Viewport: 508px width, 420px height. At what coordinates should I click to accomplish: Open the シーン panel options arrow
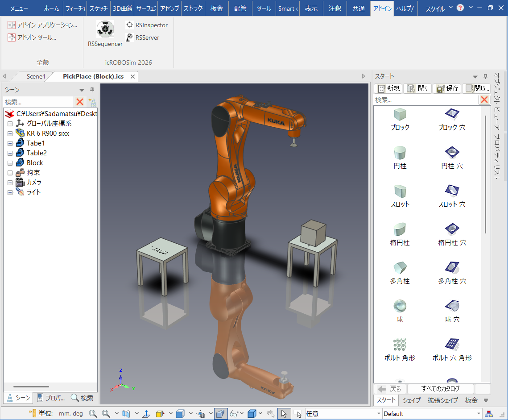tap(82, 90)
